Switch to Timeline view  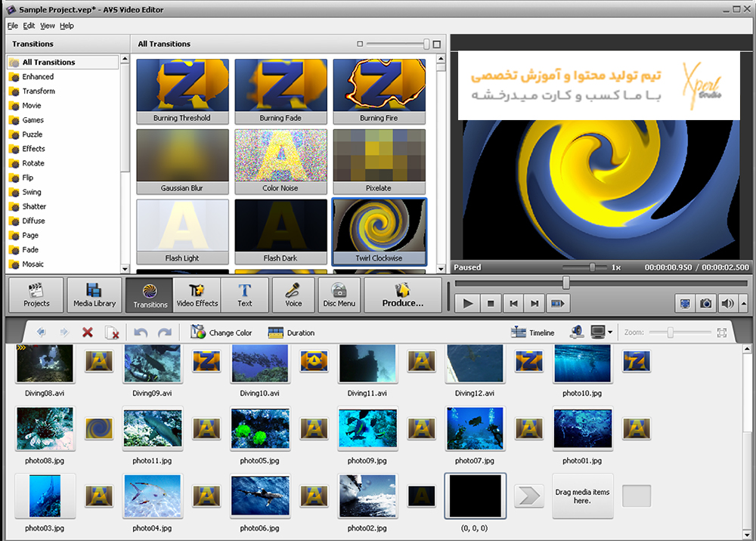(533, 332)
